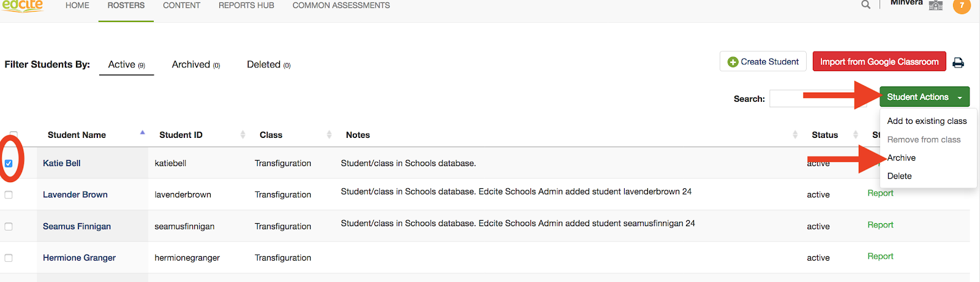Sort using the Notes column arrows
This screenshot has height=282, width=980.
click(x=795, y=135)
